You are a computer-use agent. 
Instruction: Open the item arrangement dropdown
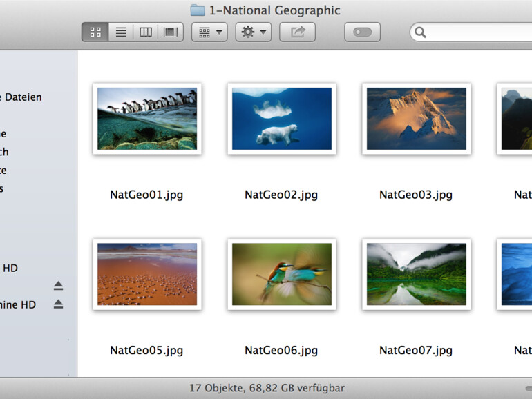[x=209, y=32]
